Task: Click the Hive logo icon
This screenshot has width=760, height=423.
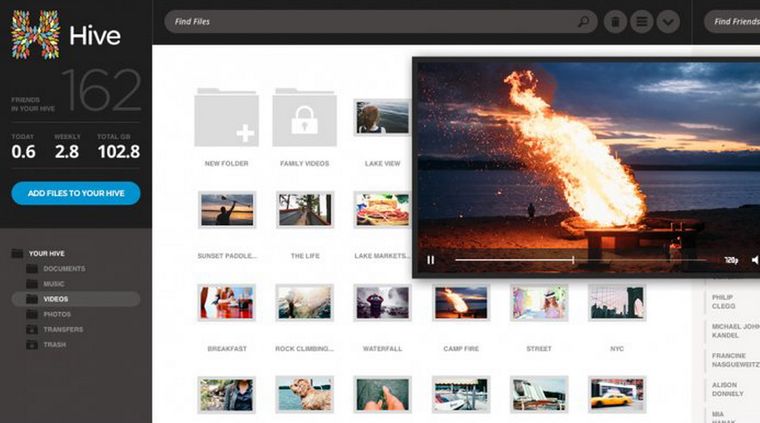Action: [x=36, y=35]
